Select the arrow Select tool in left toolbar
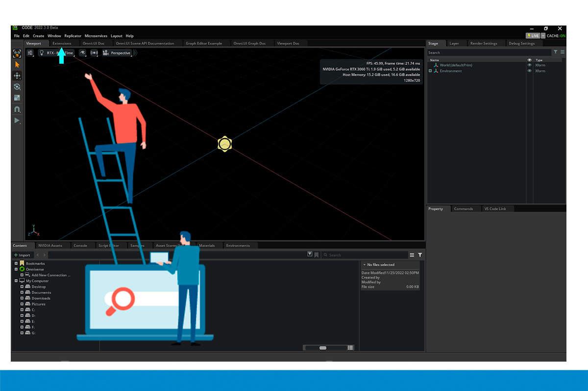Image resolution: width=588 pixels, height=391 pixels. (17, 65)
